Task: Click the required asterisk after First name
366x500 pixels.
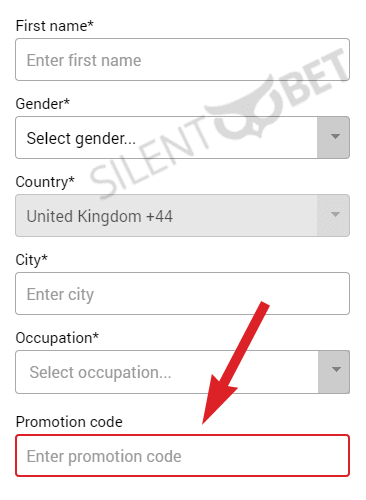Action: click(x=91, y=23)
